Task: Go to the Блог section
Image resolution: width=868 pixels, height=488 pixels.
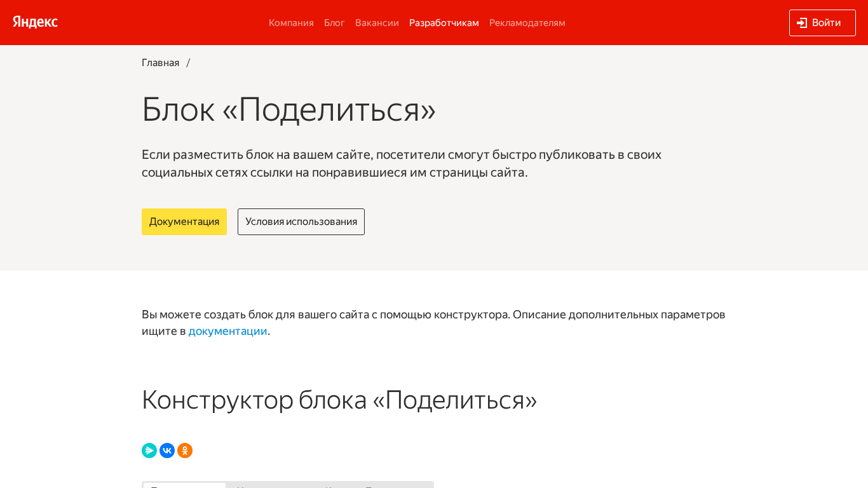Action: click(x=334, y=23)
